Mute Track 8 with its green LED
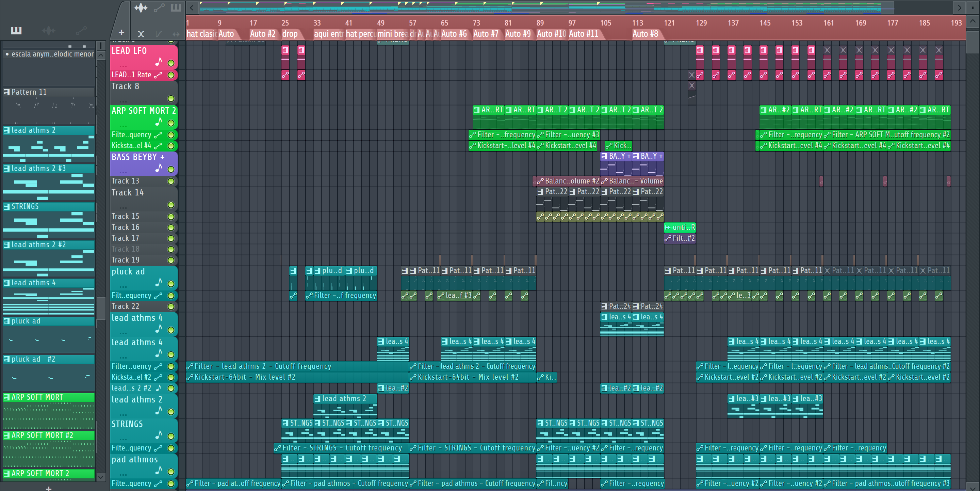Screen dimensions: 980x491 171,99
